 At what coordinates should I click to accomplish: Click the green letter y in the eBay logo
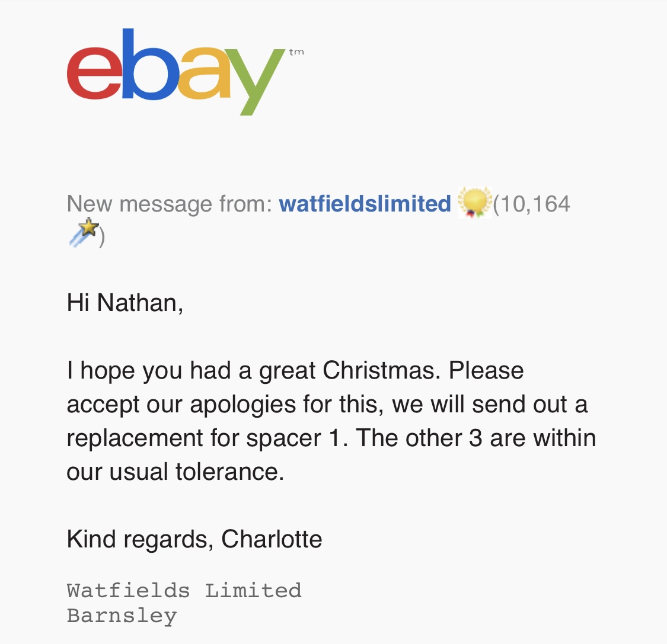tap(254, 82)
